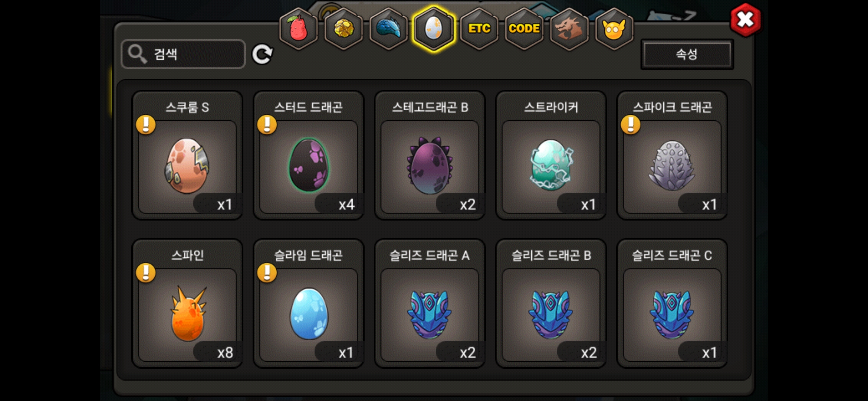The width and height of the screenshot is (868, 401).
Task: Select the 스쿠룸 S egg
Action: click(x=187, y=155)
